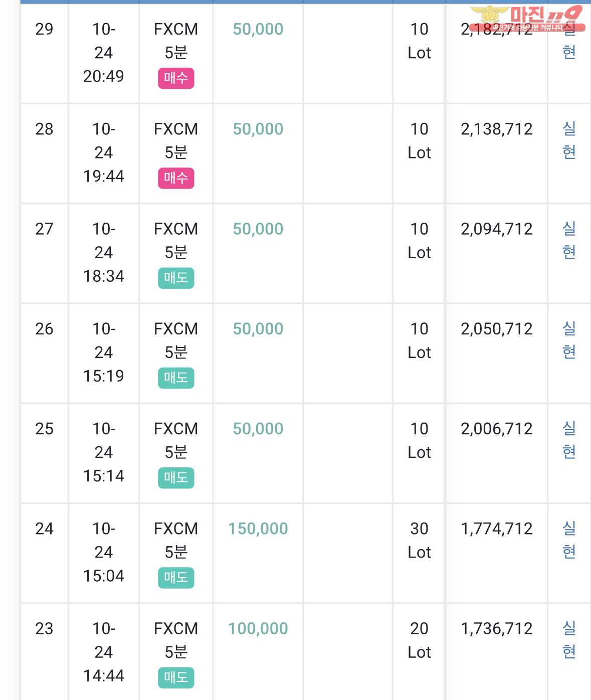Screen dimensions: 591x700
Task: Open the 실현 link in row 27
Action: [x=569, y=240]
